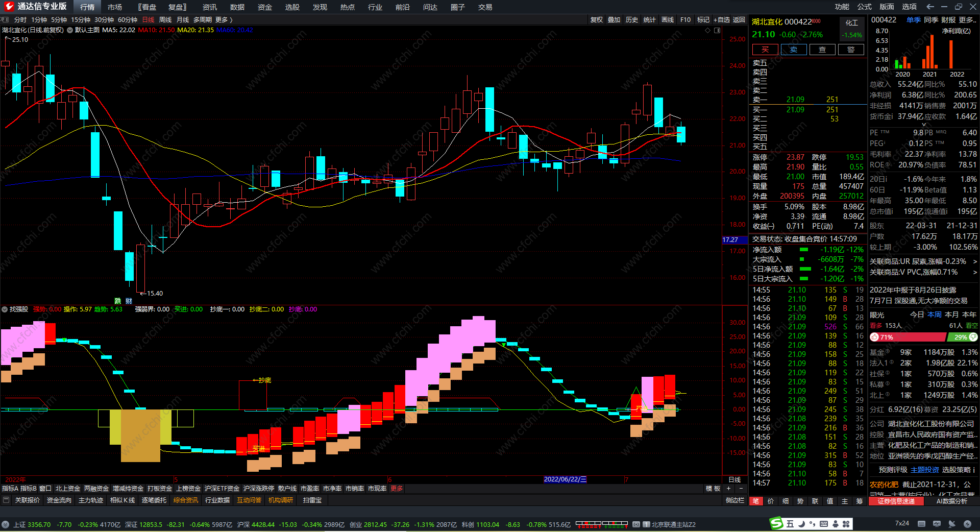Viewport: 980px width, 532px height.
Task: Toggle the side panel icon above price axis
Action: point(717,30)
